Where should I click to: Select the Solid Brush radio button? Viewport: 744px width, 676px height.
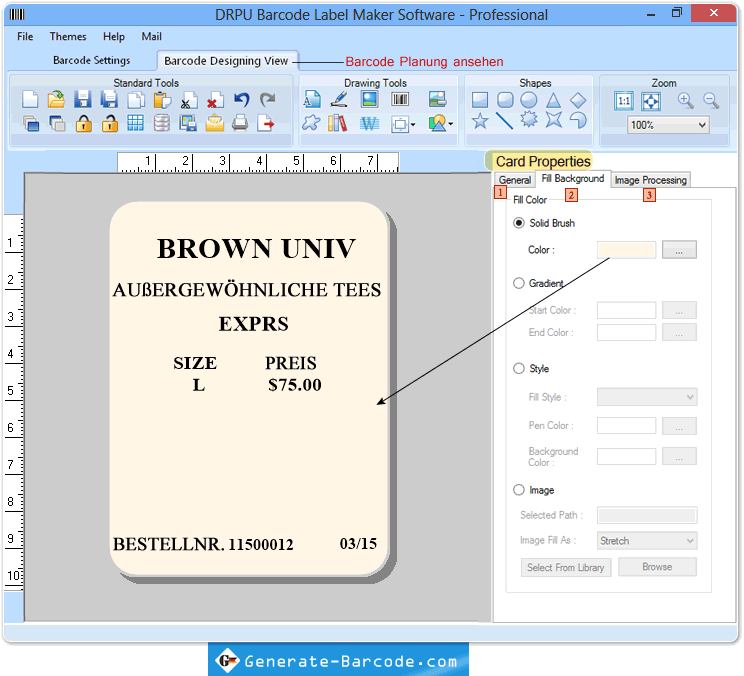519,223
